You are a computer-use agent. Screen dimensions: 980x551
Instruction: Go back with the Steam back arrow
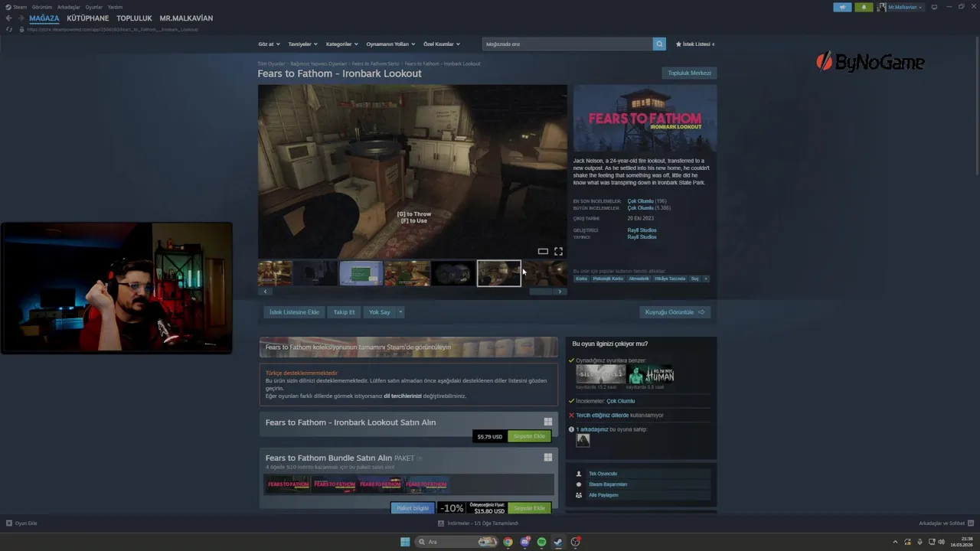pos(8,18)
